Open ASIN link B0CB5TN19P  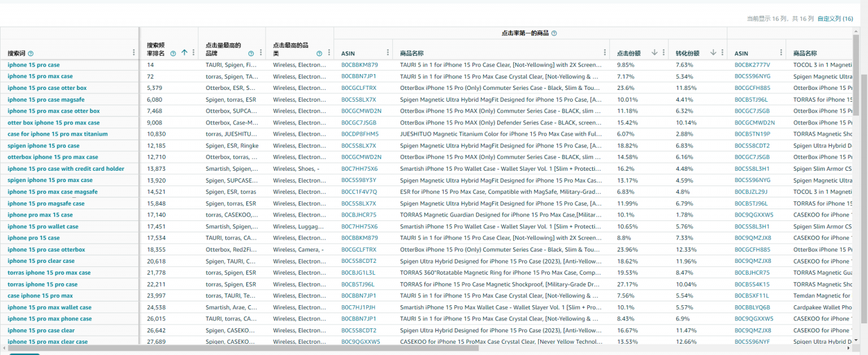752,134
